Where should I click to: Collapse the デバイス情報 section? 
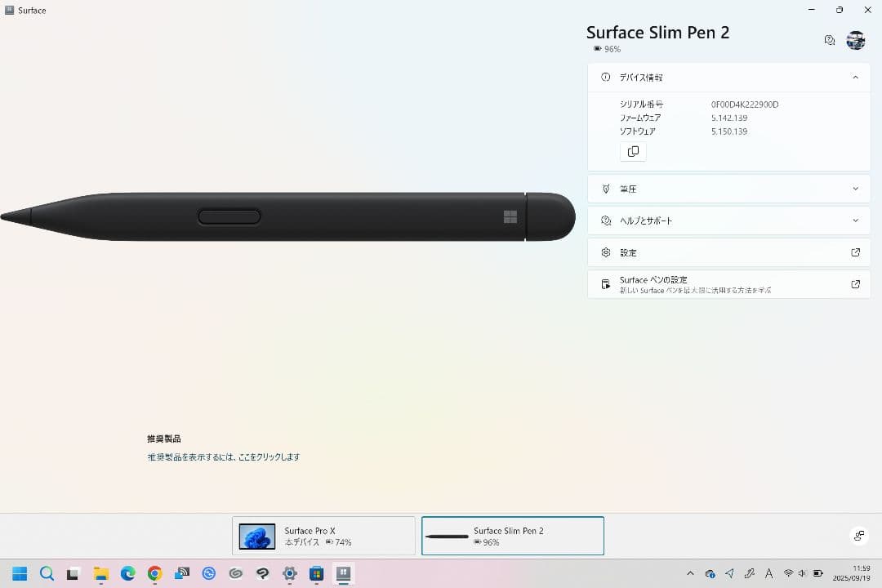[x=855, y=77]
